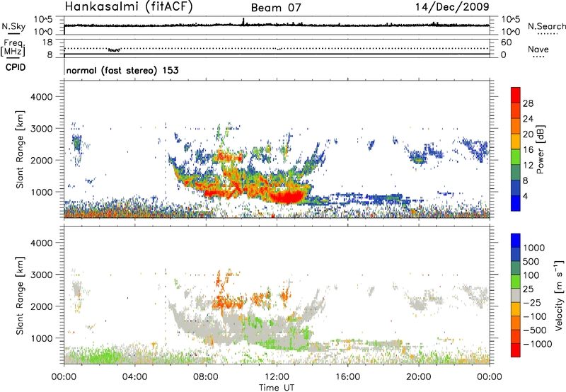Select the "2000" tick in the power panel

pyautogui.click(x=41, y=160)
